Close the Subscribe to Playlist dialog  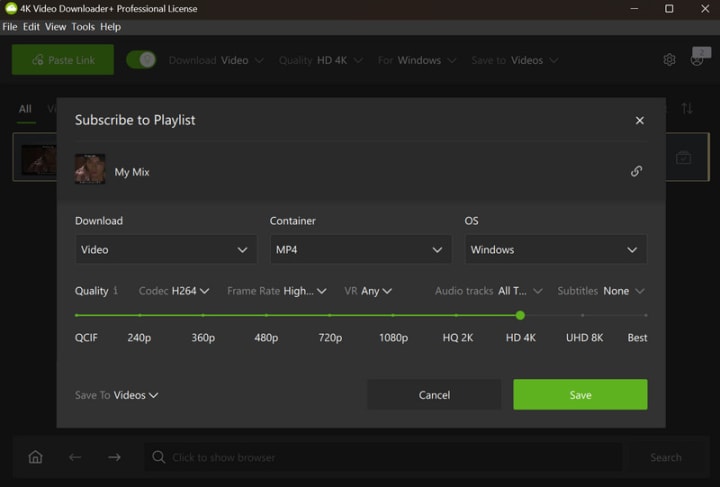point(639,120)
